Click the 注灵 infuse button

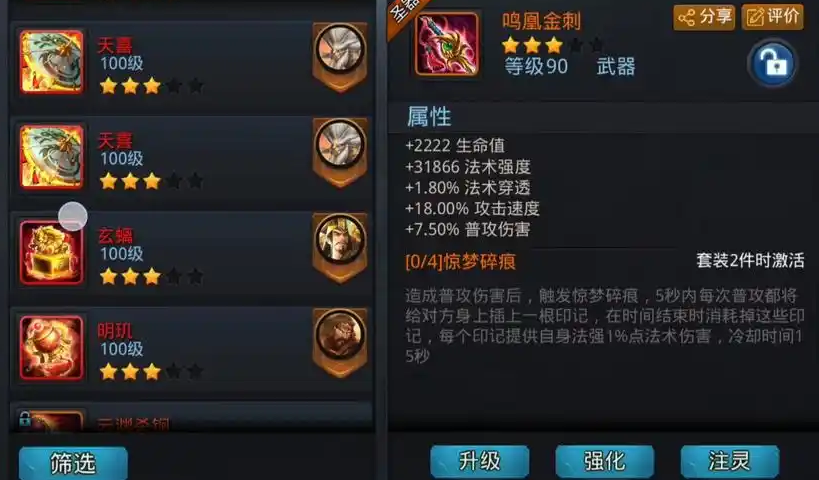point(730,461)
